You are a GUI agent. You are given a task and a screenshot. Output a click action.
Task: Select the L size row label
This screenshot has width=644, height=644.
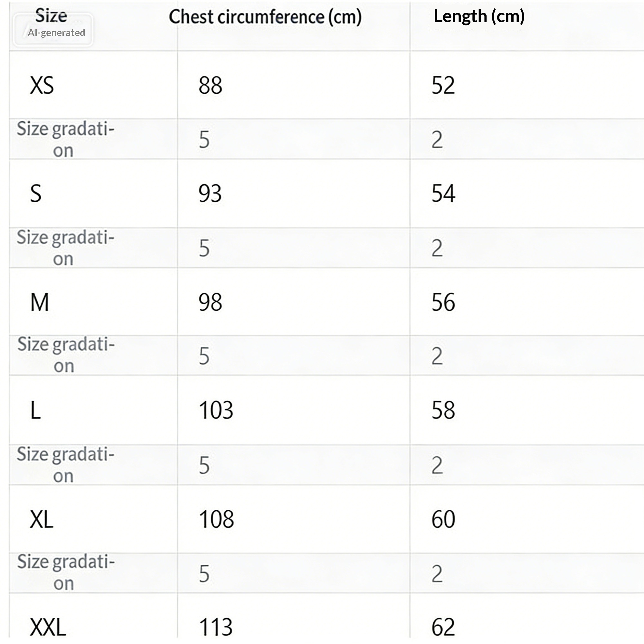coord(35,410)
